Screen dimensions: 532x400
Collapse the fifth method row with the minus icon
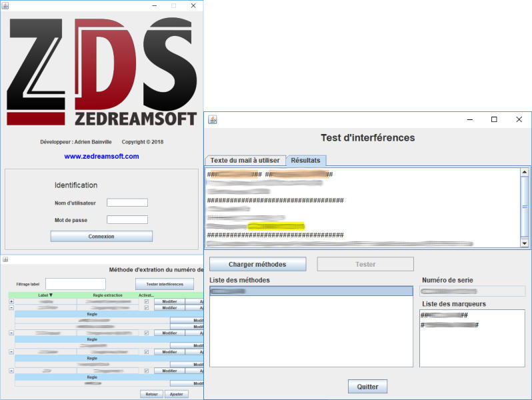(11, 371)
